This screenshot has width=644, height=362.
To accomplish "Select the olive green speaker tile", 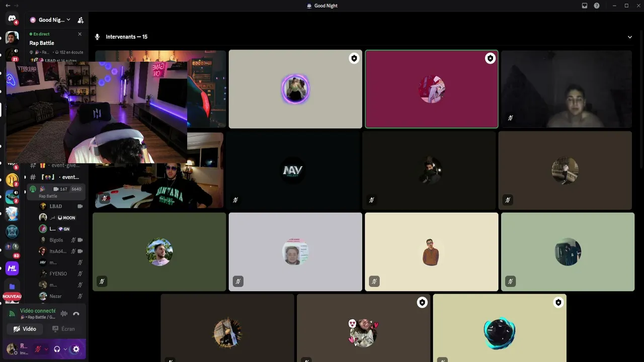I will click(x=159, y=252).
